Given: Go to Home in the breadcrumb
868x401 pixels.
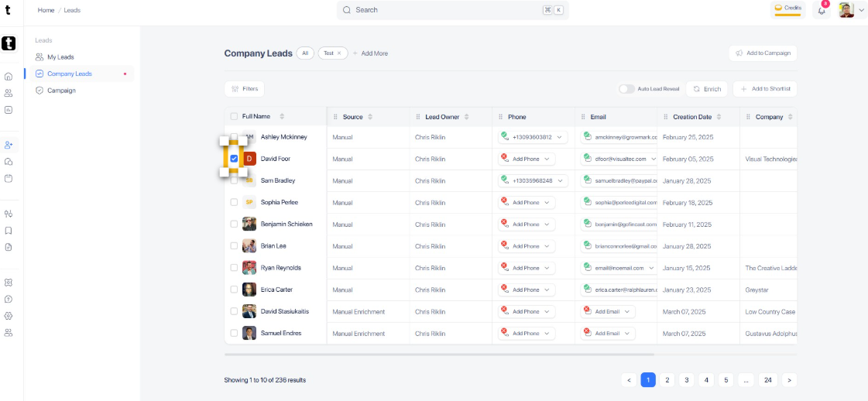Looking at the screenshot, I should [46, 10].
